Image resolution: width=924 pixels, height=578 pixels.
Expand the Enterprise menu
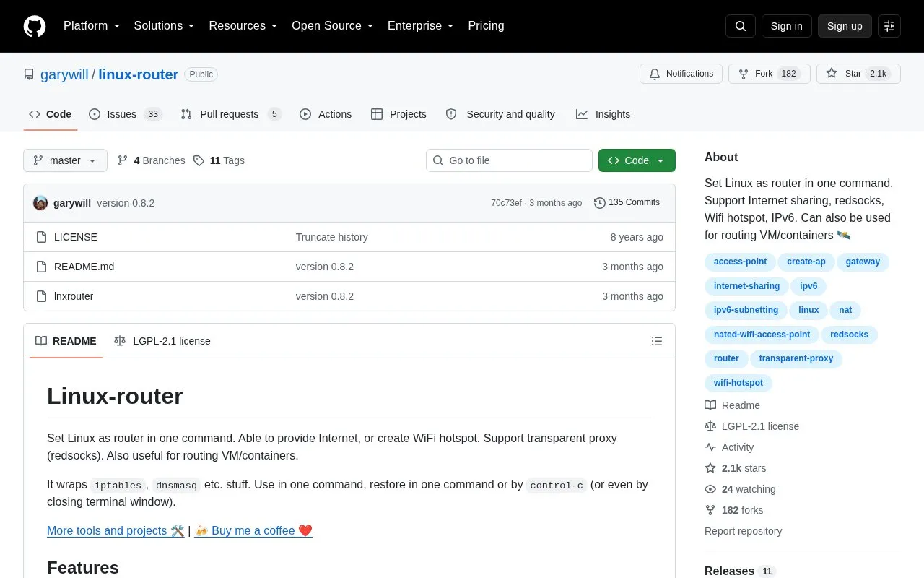(x=421, y=26)
